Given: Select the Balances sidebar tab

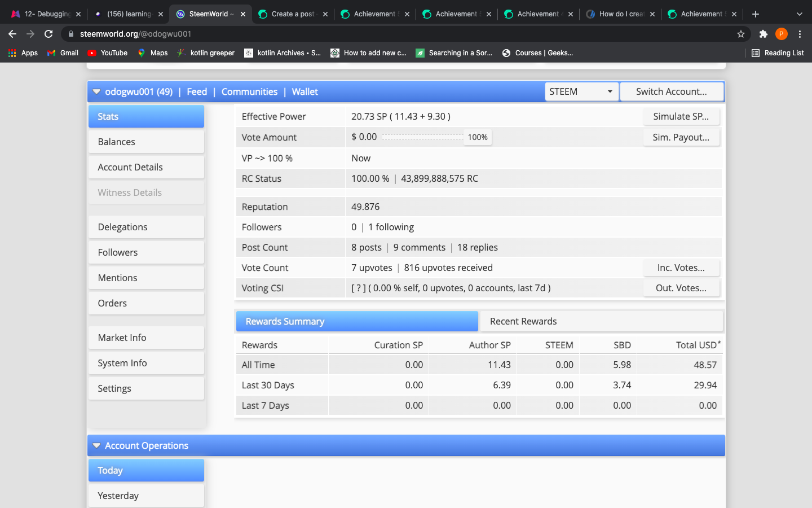Looking at the screenshot, I should [x=146, y=142].
